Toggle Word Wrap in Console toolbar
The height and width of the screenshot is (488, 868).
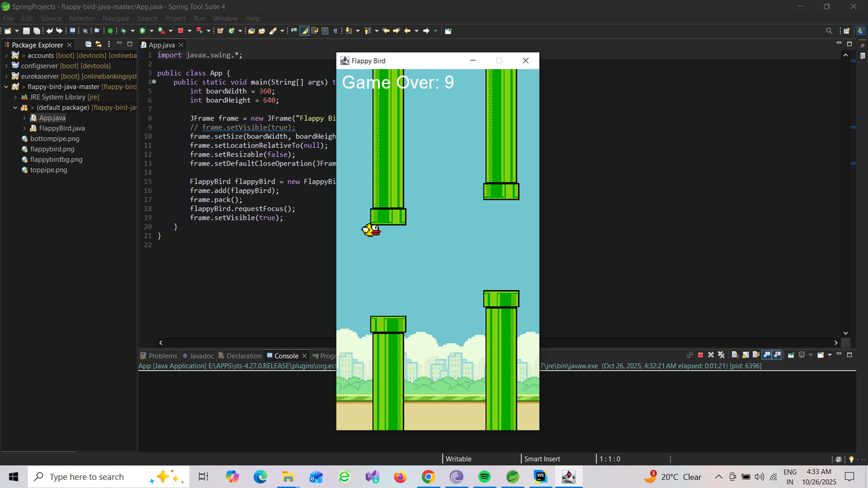tap(756, 355)
